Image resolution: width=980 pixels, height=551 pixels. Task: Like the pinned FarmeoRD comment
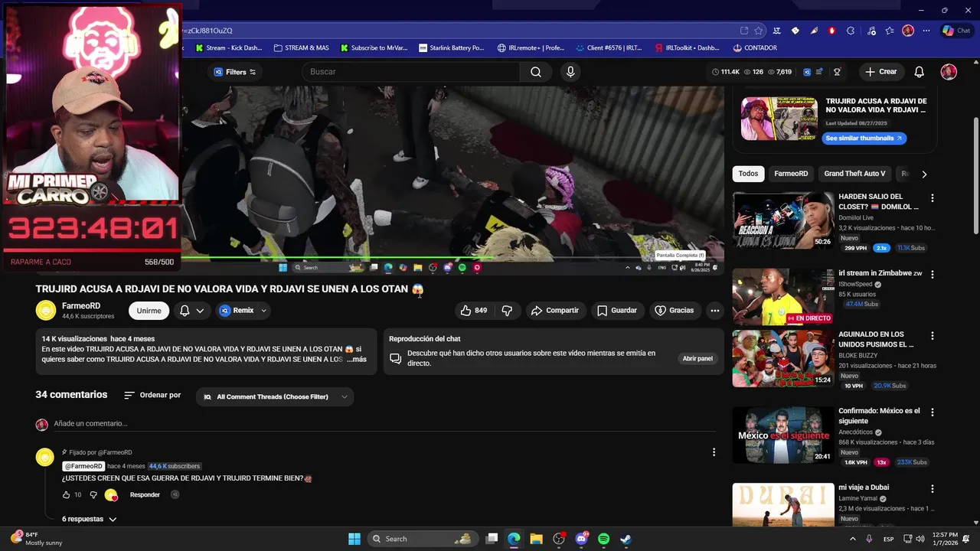66,495
